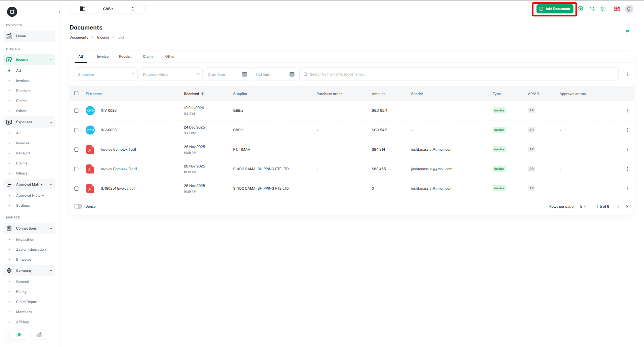The image size is (644, 347).
Task: Open the email envelope icon in header
Action: 592,9
